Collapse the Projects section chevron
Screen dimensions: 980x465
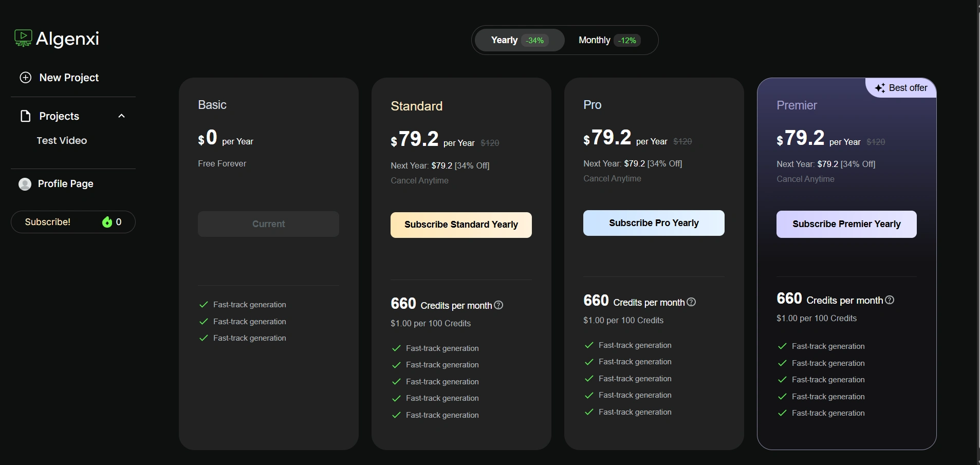tap(122, 116)
